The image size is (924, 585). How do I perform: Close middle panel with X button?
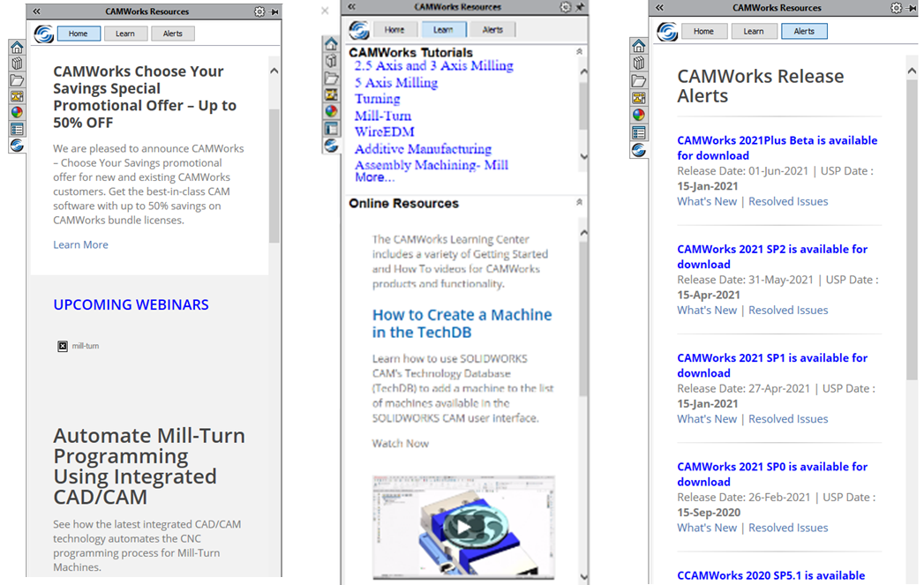point(325,11)
